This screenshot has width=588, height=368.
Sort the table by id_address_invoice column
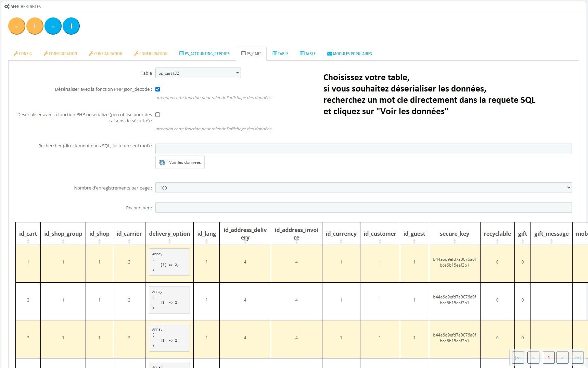(296, 234)
